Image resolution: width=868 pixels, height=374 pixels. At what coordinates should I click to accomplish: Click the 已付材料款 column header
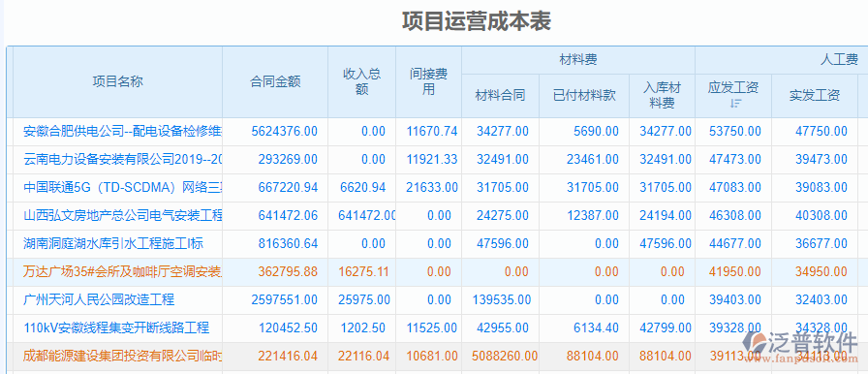point(584,95)
